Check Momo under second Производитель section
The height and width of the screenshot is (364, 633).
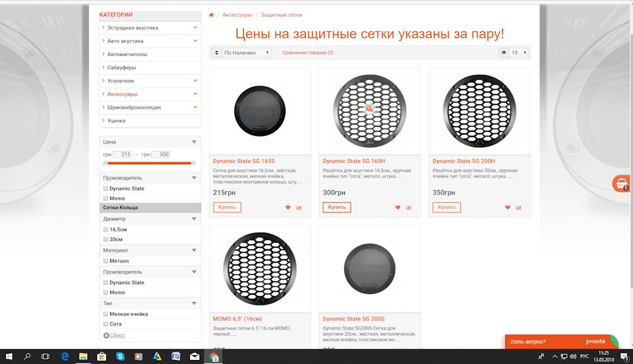(x=105, y=292)
